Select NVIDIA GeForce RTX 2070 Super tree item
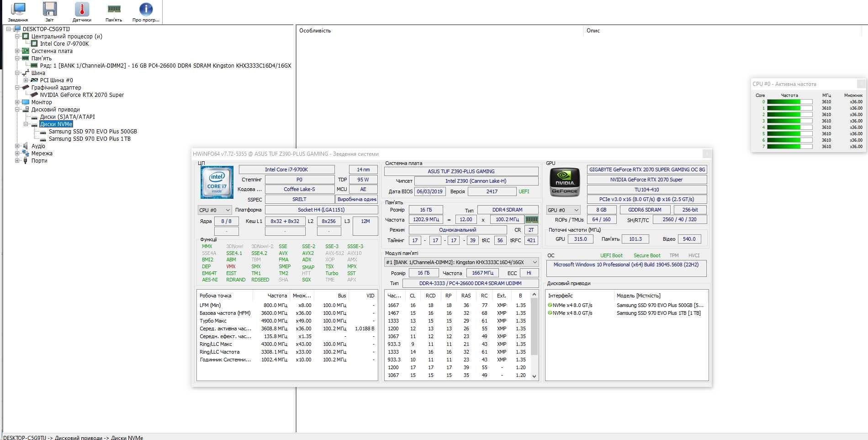Viewport: 868px width, 440px height. tap(82, 95)
